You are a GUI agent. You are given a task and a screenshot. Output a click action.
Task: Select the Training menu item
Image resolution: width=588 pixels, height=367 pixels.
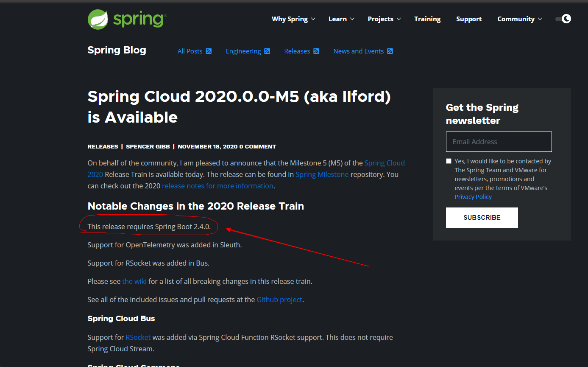click(427, 19)
